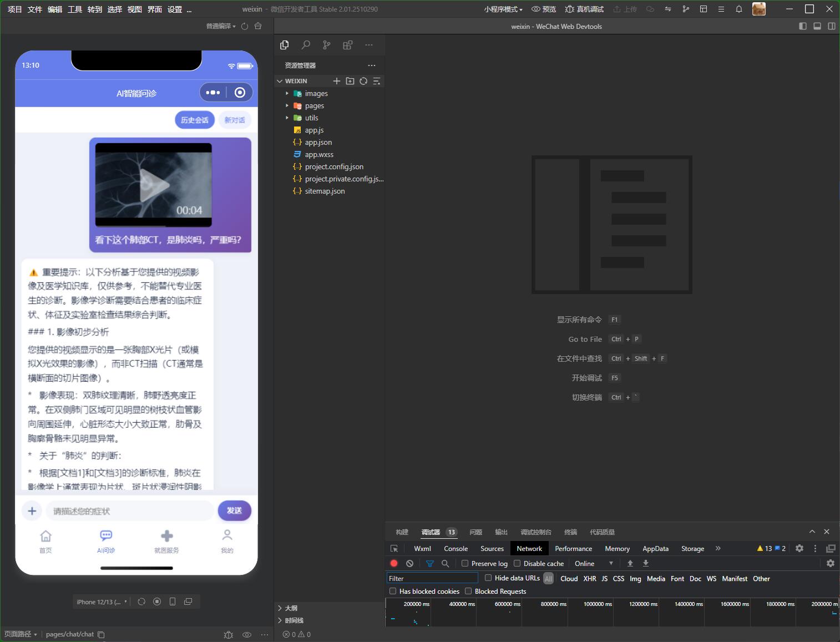Copy the page path pages/chat/chat
This screenshot has width=840, height=642.
pos(101,634)
